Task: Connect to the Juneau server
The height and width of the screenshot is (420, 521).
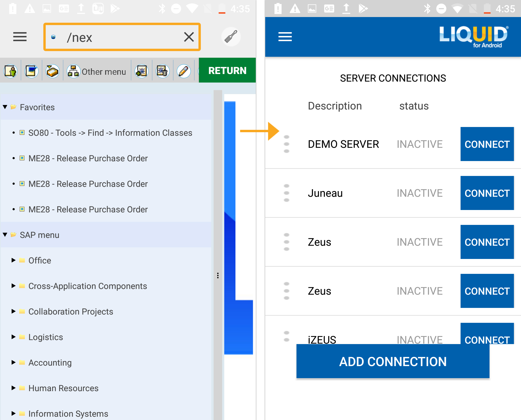Action: [487, 193]
